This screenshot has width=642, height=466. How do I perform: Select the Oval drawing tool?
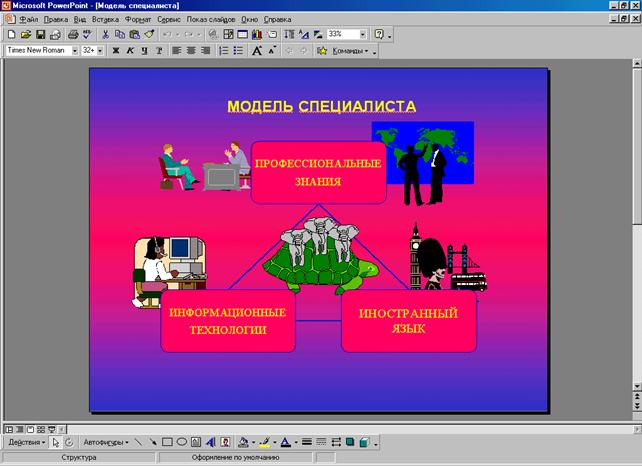point(182,442)
